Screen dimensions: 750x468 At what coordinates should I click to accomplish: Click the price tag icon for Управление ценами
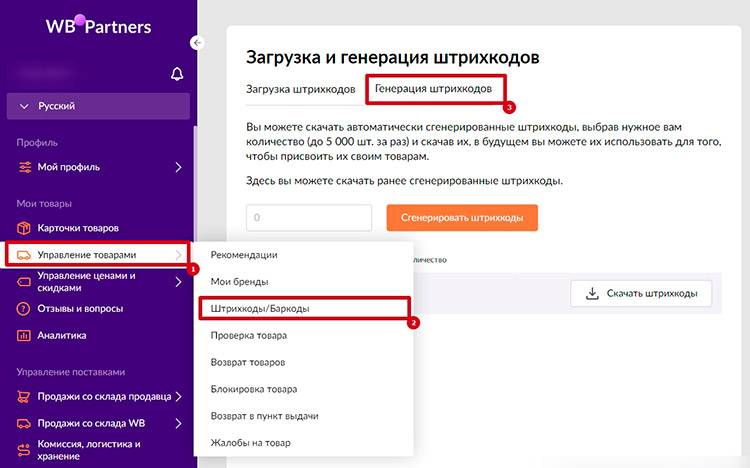pos(23,282)
